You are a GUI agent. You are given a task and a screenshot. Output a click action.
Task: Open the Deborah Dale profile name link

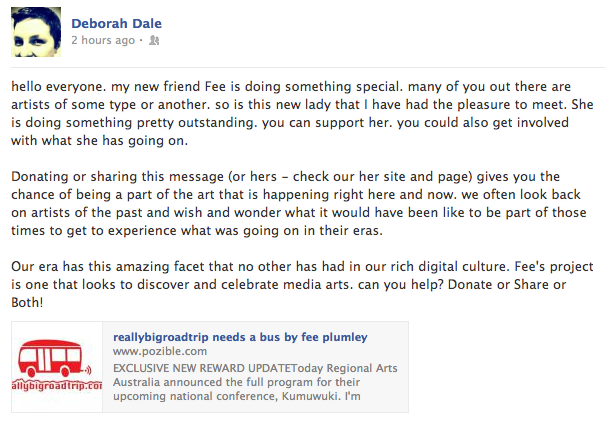[x=116, y=23]
